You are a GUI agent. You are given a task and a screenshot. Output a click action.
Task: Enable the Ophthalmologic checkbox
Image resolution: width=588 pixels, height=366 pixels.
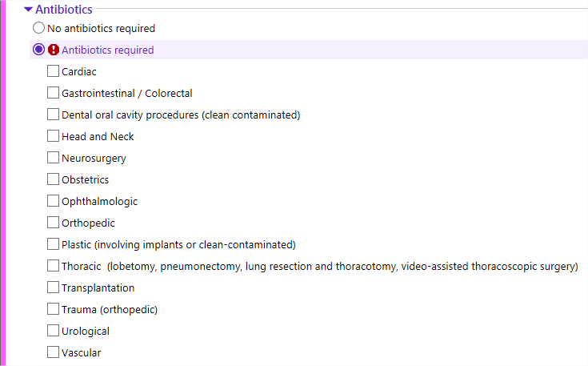coord(53,201)
